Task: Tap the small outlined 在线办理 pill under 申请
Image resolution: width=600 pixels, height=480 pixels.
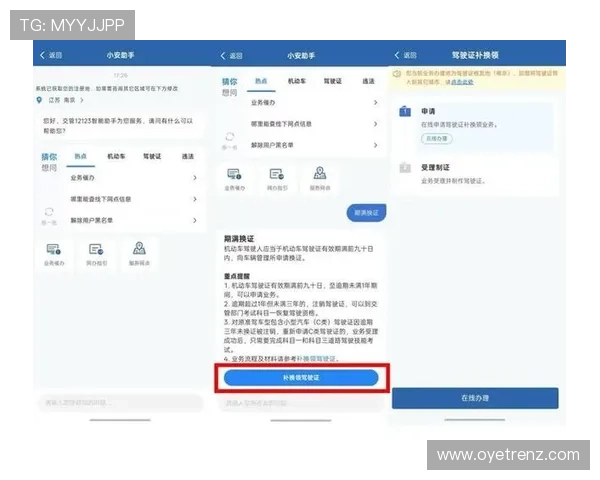Action: tap(437, 139)
